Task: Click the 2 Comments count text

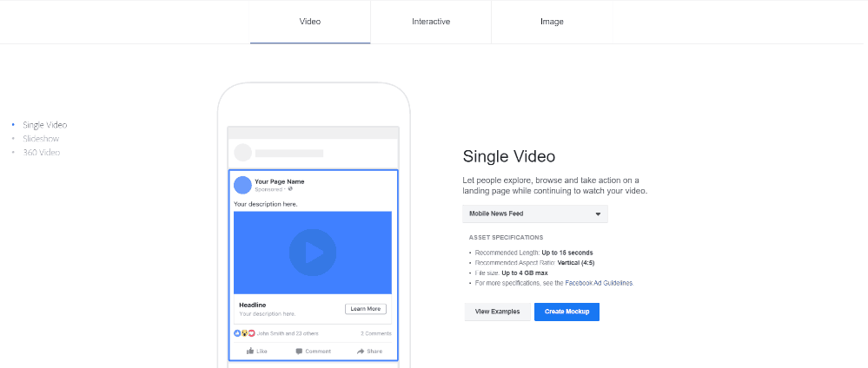Action: (376, 333)
